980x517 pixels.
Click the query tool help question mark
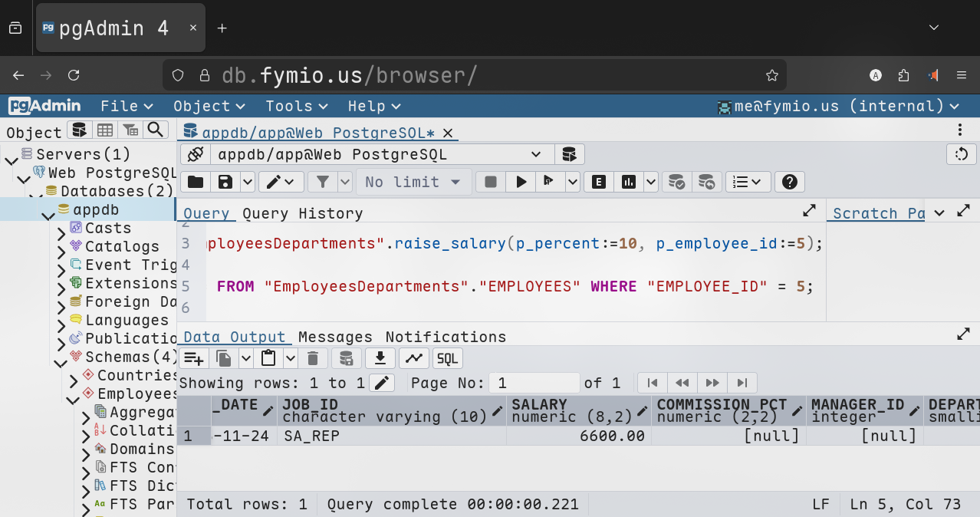789,182
